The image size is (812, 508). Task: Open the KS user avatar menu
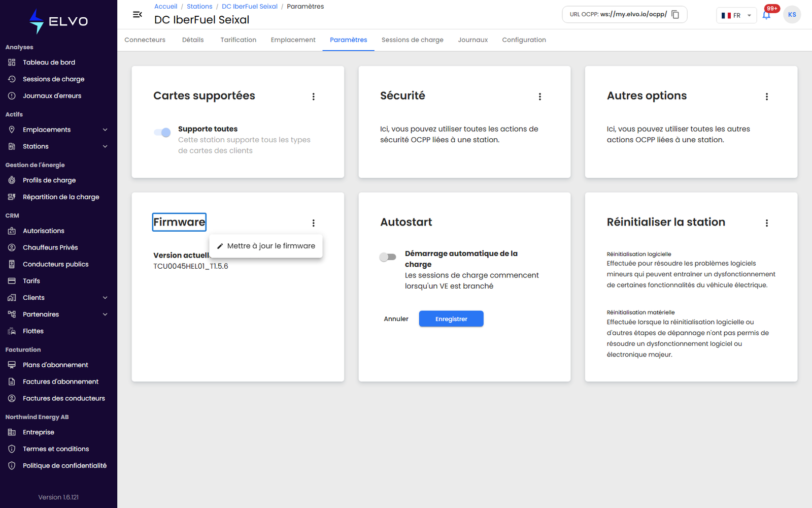792,15
